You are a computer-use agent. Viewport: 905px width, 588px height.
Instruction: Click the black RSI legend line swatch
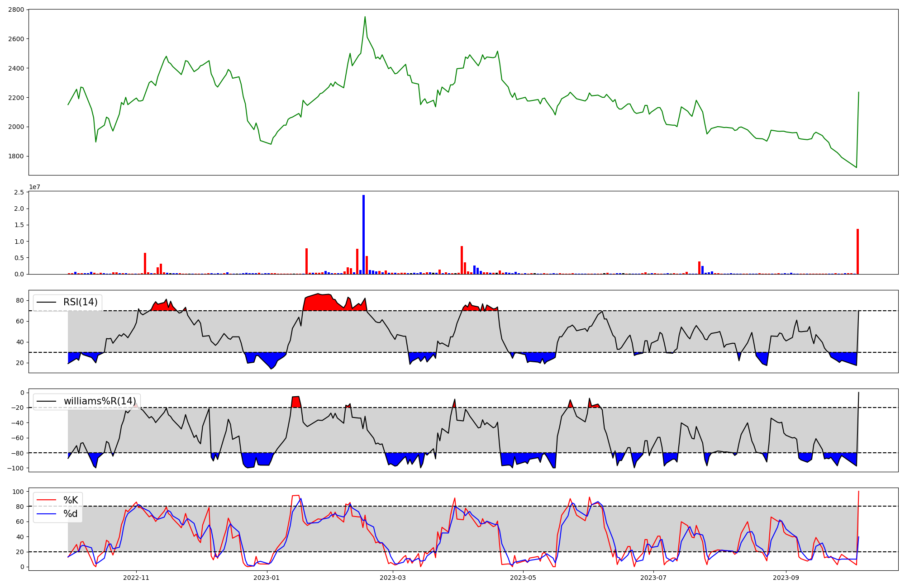[x=47, y=302]
